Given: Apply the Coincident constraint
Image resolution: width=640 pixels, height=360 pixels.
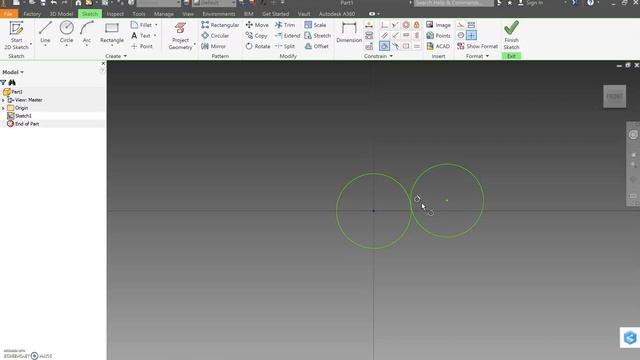Looking at the screenshot, I should (384, 25).
